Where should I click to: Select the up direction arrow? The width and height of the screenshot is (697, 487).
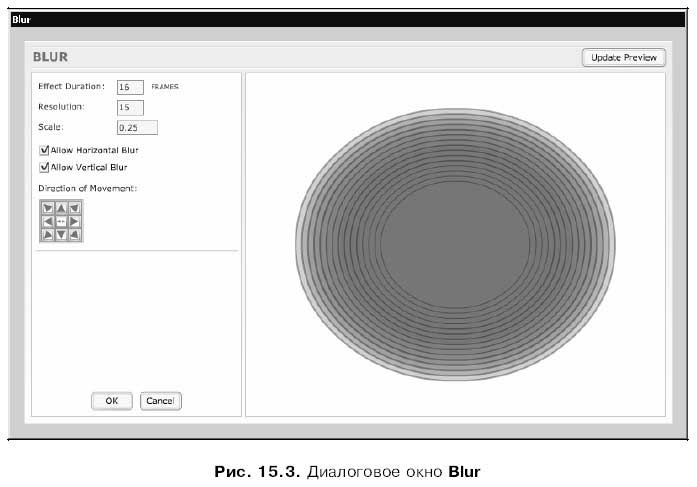(x=61, y=208)
